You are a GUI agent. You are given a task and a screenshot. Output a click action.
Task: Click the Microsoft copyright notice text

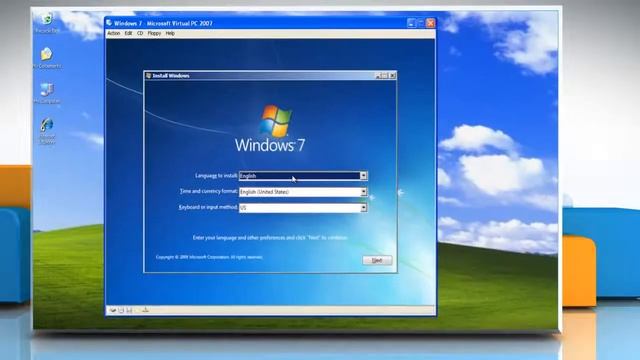[209, 257]
